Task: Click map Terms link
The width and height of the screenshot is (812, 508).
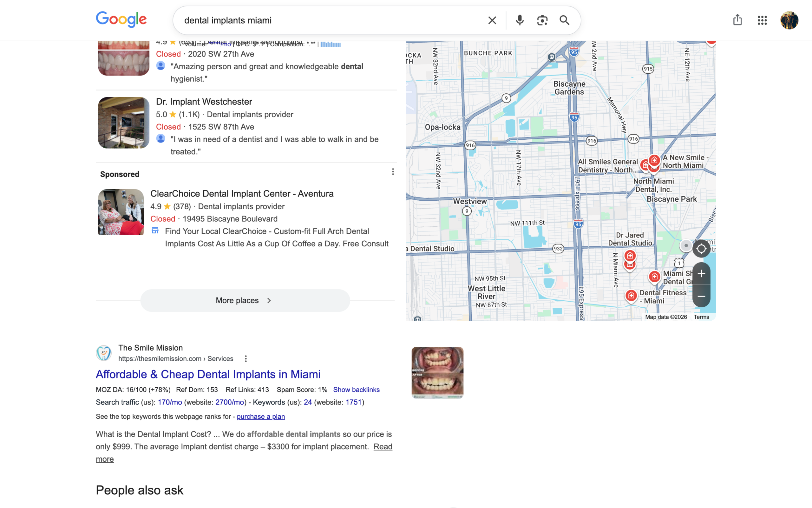Action: (701, 317)
